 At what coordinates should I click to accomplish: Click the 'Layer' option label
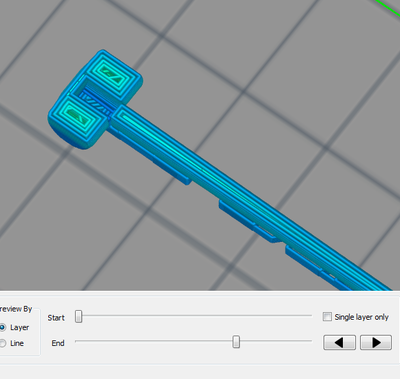click(x=19, y=328)
